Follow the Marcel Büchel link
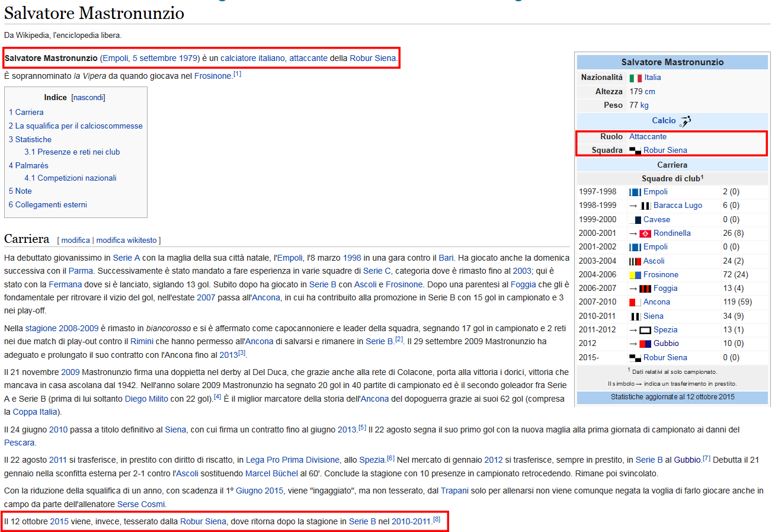This screenshot has width=775, height=532. [272, 473]
